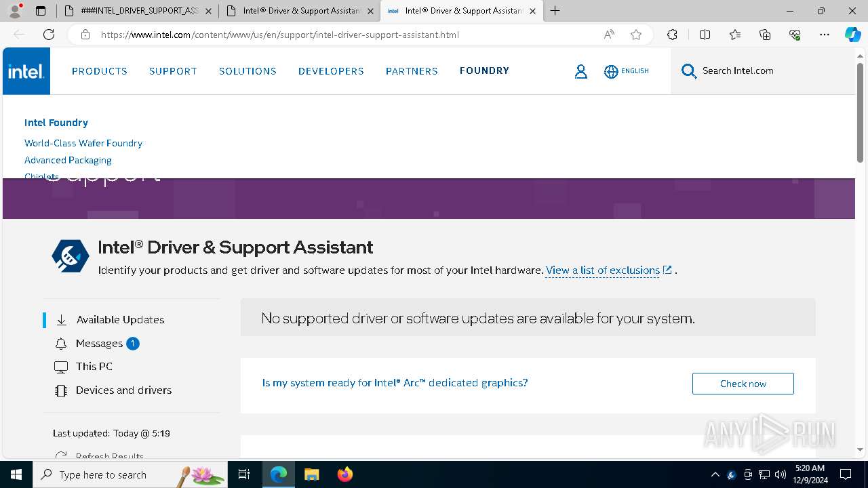Image resolution: width=868 pixels, height=488 pixels.
Task: Add page to favorites star
Action: pyautogui.click(x=636, y=35)
